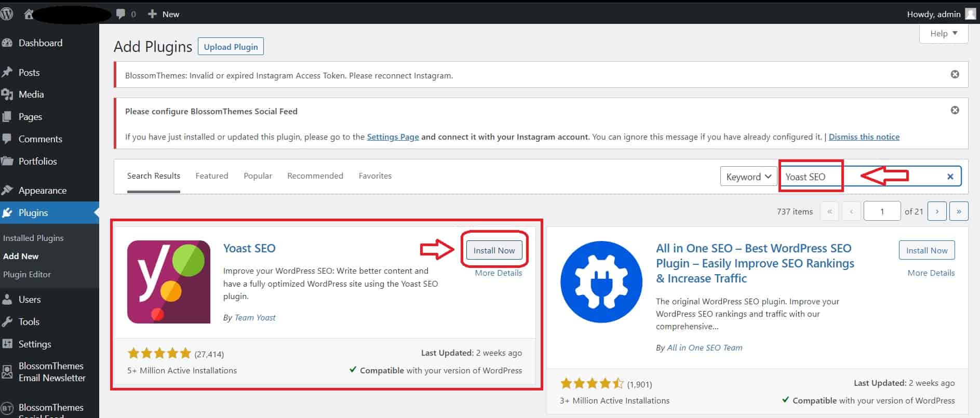Open BlossomThemes Email Newsletter menu
Screen dimensions: 980x418
[x=51, y=372]
